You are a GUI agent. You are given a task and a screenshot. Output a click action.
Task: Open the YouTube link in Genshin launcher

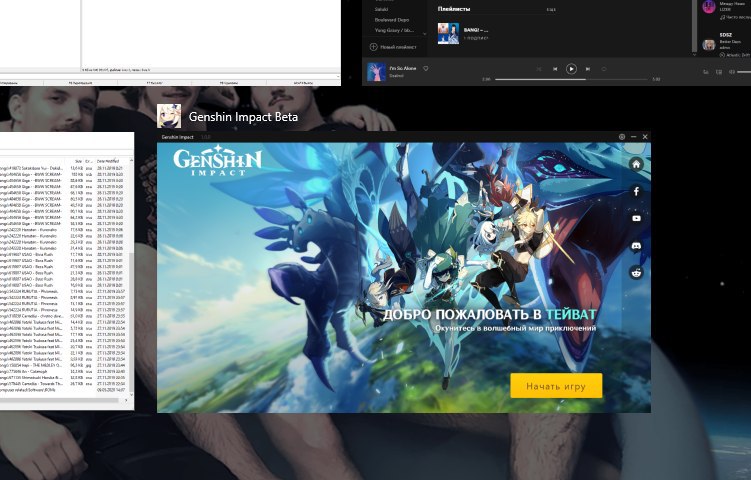636,218
